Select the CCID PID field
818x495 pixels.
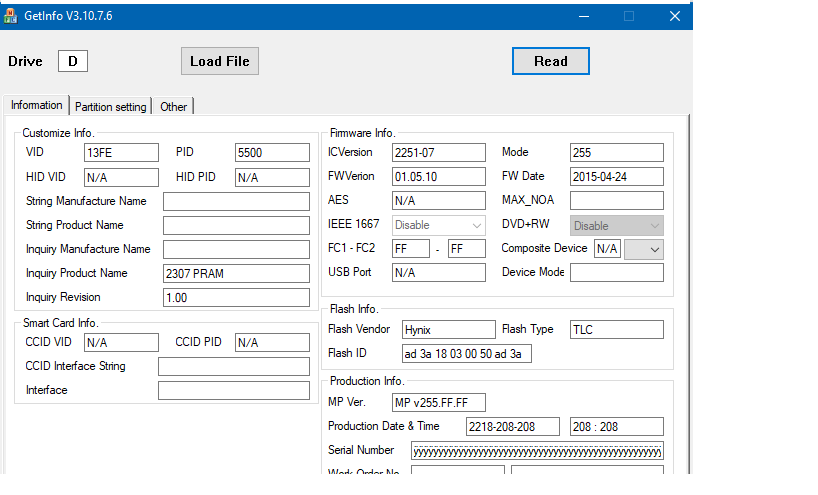click(x=272, y=342)
